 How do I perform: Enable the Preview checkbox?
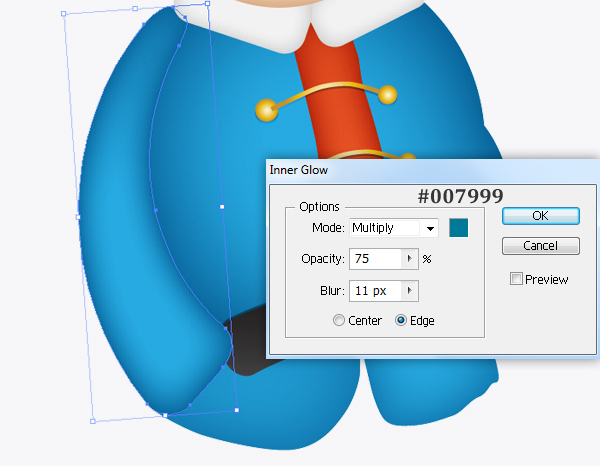(x=516, y=279)
